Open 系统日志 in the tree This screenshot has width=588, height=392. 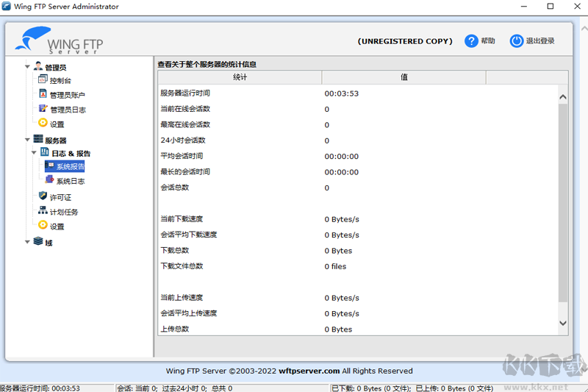pyautogui.click(x=71, y=181)
